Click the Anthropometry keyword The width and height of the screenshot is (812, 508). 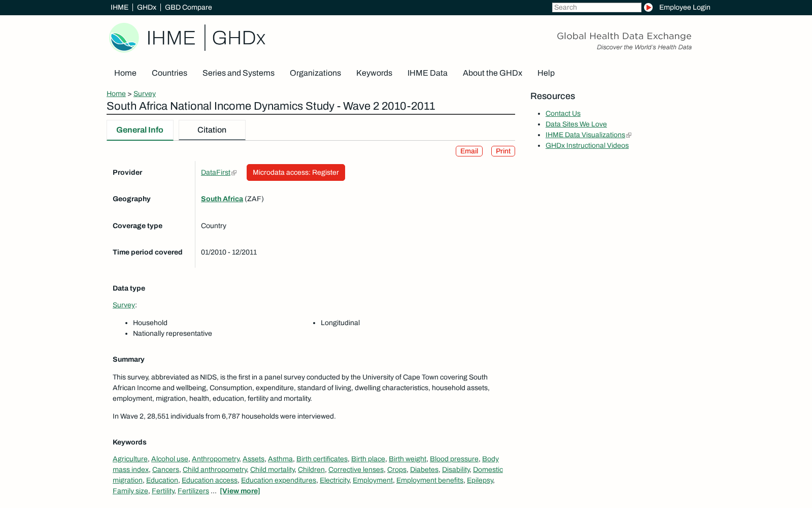216,459
